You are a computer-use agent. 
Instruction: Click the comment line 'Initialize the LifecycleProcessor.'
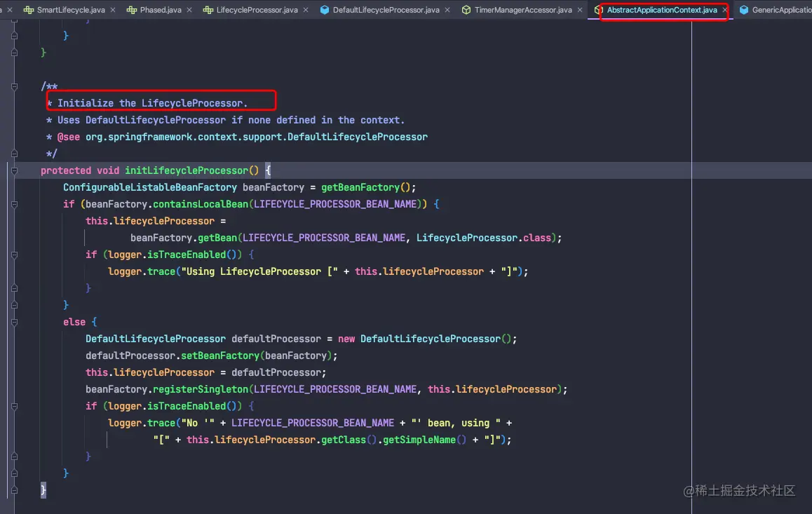tap(152, 103)
